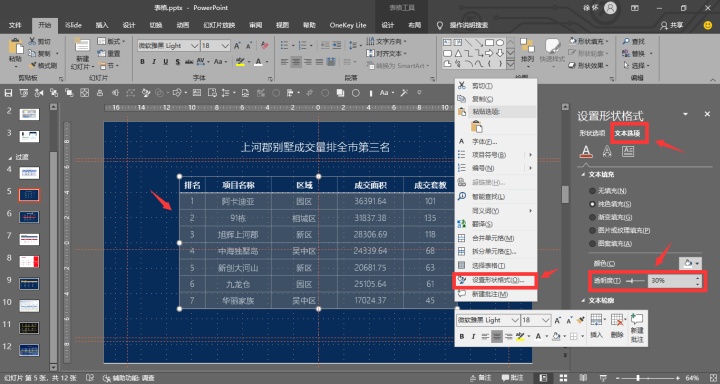Select Pattern fill (图案填充) radio button

(x=592, y=243)
